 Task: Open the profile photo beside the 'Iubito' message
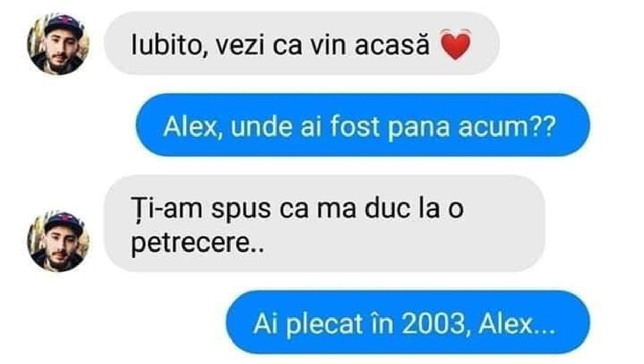tap(58, 43)
